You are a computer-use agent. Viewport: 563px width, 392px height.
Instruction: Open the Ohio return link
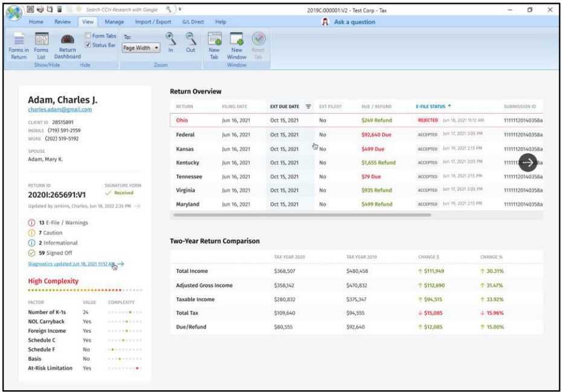point(182,120)
